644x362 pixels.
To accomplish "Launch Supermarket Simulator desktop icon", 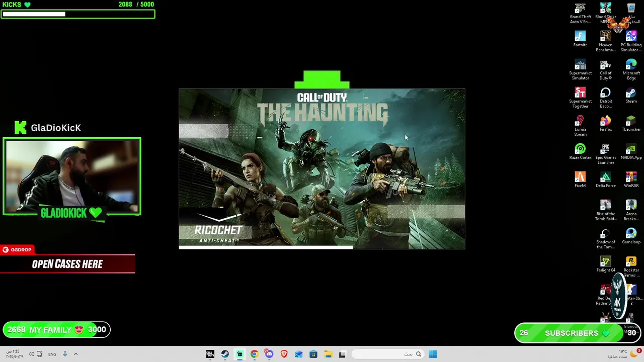I will pos(580,70).
